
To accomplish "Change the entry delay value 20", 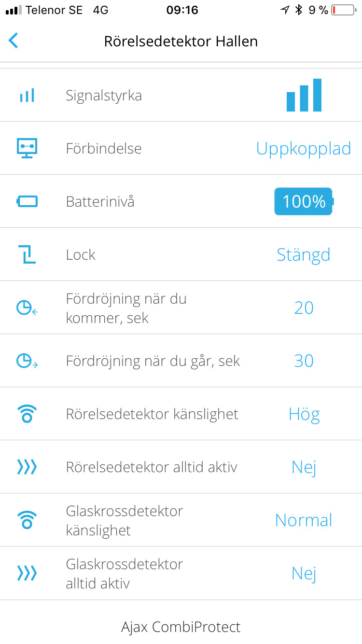I will coord(304,308).
